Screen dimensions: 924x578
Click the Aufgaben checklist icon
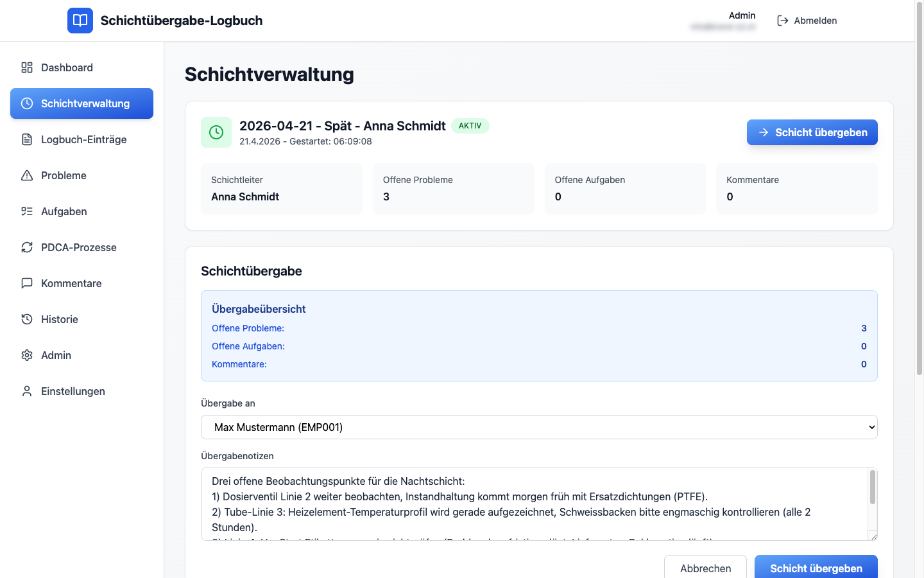click(27, 211)
